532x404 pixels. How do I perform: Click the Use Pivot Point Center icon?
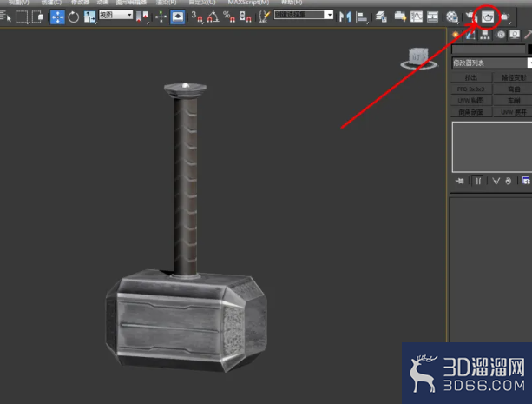(x=141, y=17)
